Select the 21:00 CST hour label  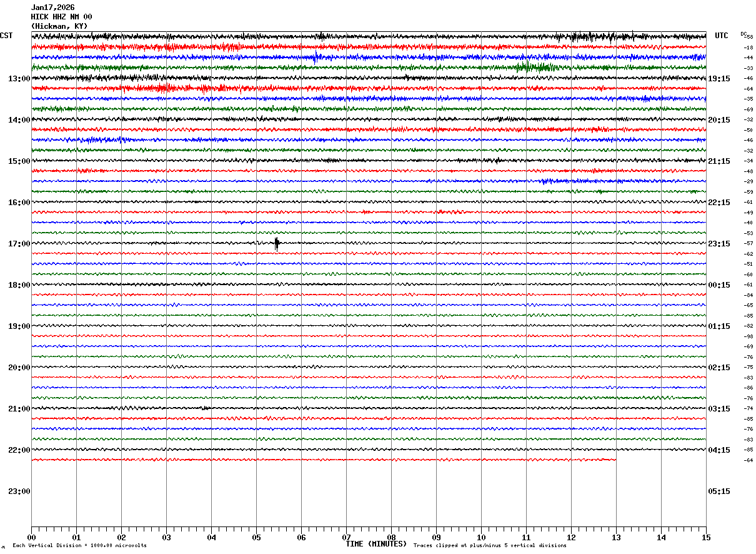click(19, 409)
